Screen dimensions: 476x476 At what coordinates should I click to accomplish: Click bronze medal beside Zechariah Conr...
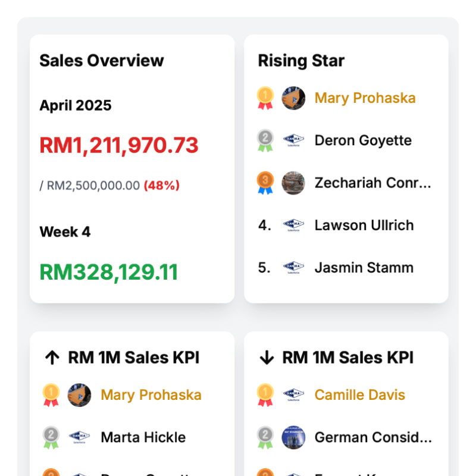tap(265, 183)
